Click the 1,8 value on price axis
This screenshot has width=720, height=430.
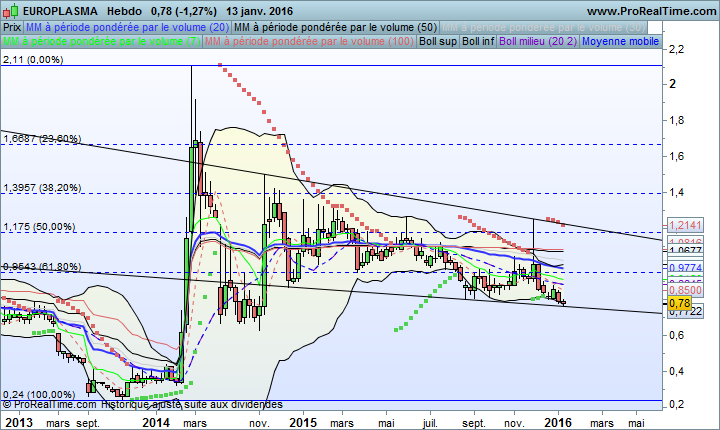[x=677, y=120]
